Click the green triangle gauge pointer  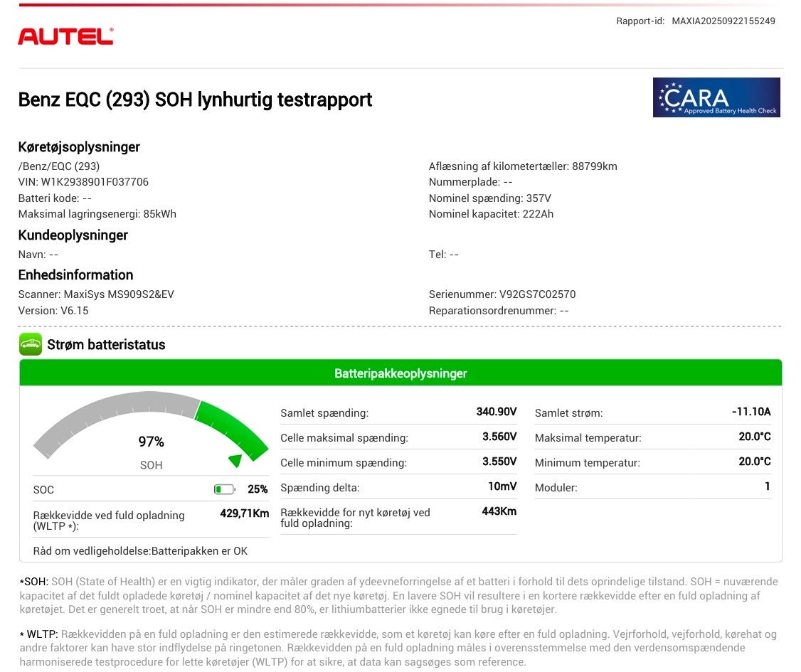235,461
